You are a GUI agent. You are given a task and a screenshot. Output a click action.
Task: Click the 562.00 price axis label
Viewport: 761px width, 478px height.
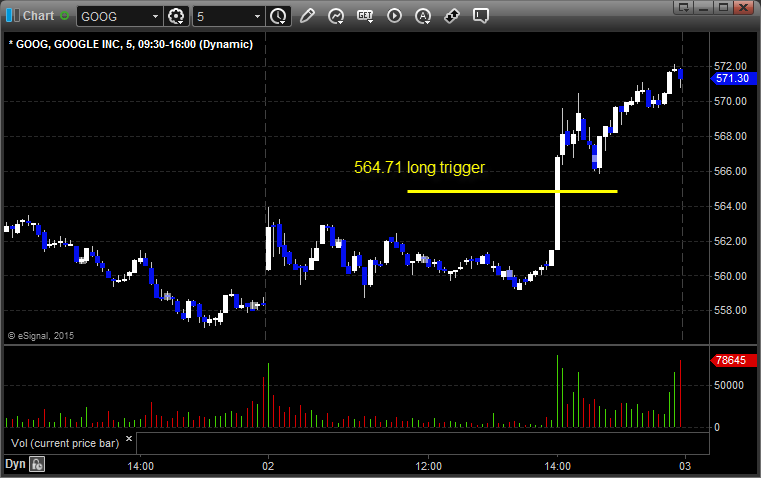730,241
